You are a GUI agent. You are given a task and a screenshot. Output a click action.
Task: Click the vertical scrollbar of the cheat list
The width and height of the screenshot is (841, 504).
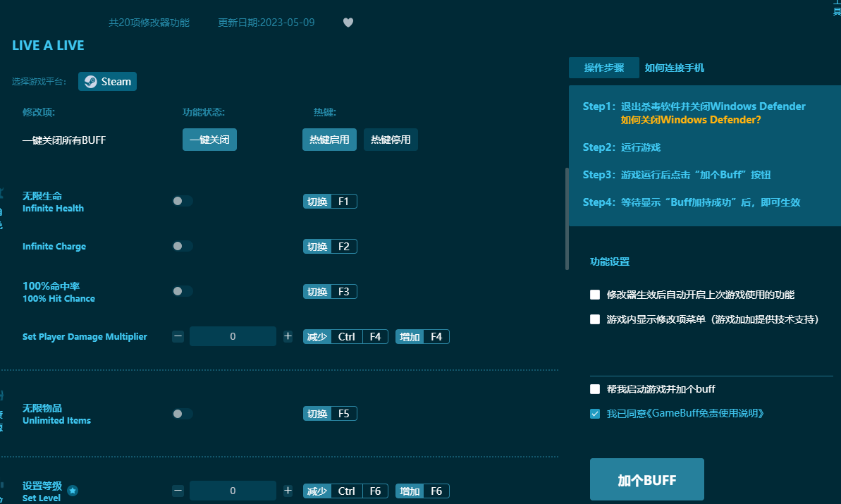567,219
